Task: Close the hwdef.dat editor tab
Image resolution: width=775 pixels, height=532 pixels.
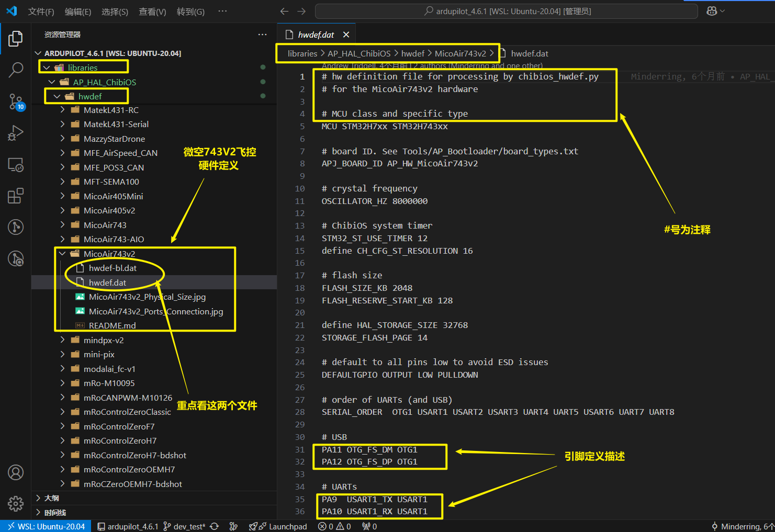Action: (346, 35)
